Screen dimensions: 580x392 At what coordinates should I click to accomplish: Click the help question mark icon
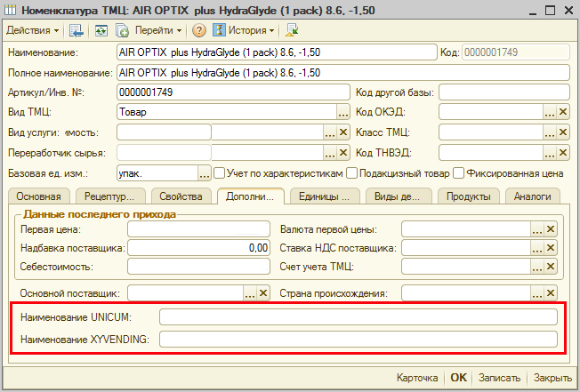click(199, 30)
